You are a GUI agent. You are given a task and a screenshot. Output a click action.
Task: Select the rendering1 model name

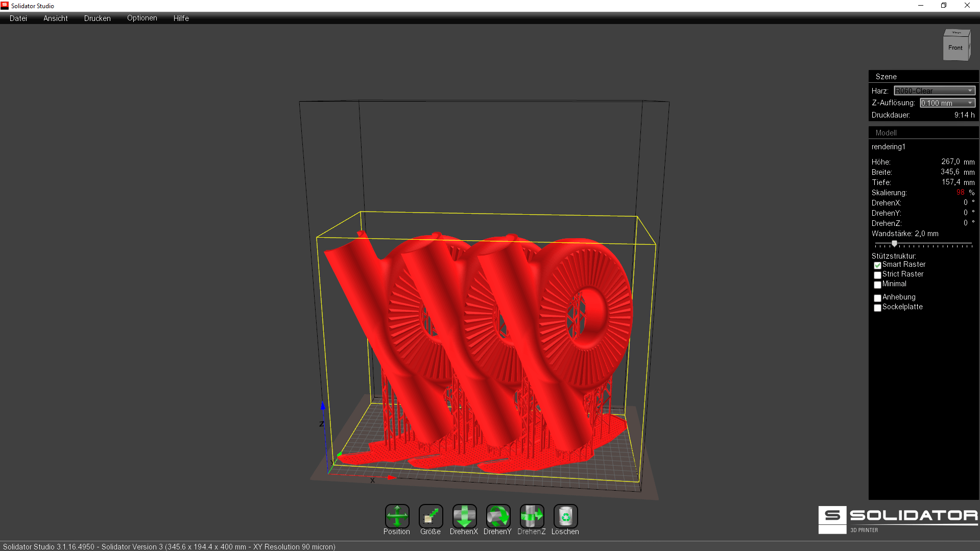point(889,147)
